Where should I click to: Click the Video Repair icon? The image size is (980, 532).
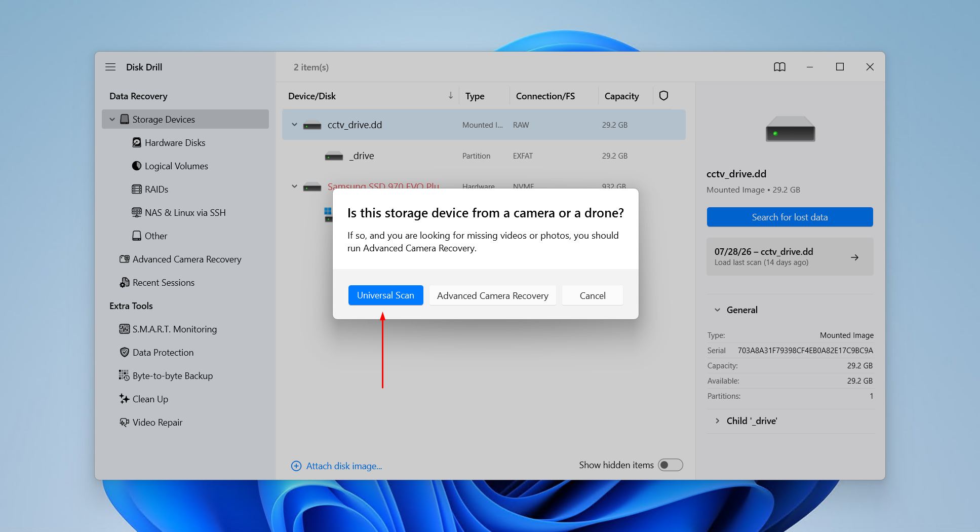125,422
